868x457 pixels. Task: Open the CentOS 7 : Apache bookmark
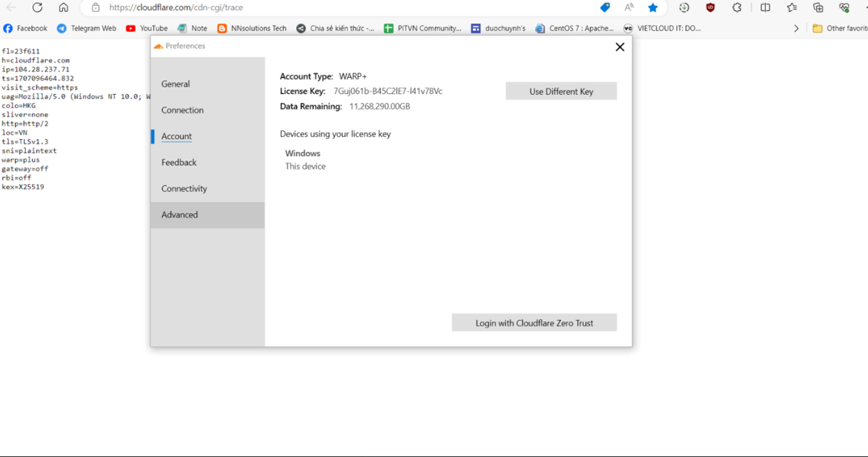[x=574, y=29]
